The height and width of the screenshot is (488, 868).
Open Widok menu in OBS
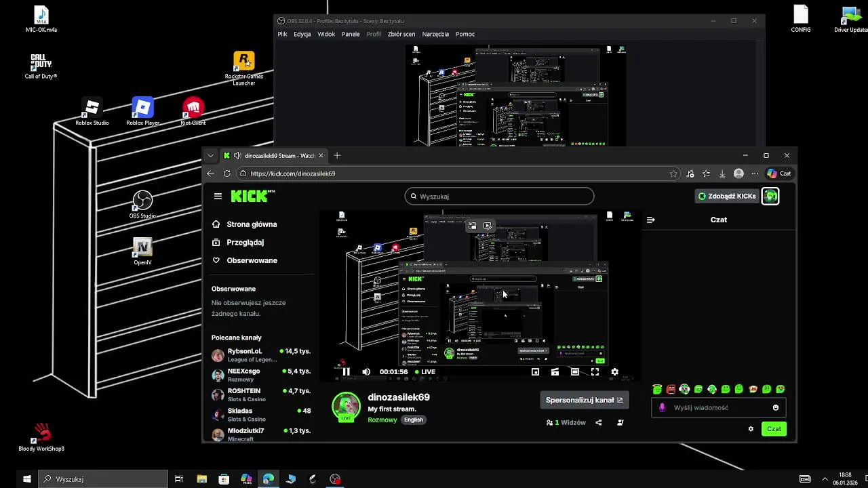326,34
